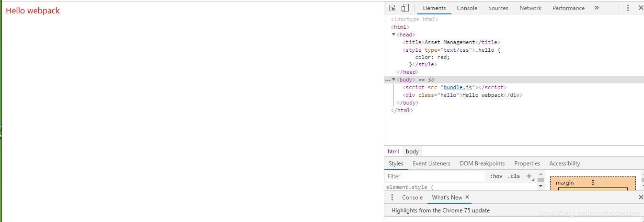644x222 pixels.
Task: Open the DOM Breakpoints pane tab
Action: [x=482, y=164]
